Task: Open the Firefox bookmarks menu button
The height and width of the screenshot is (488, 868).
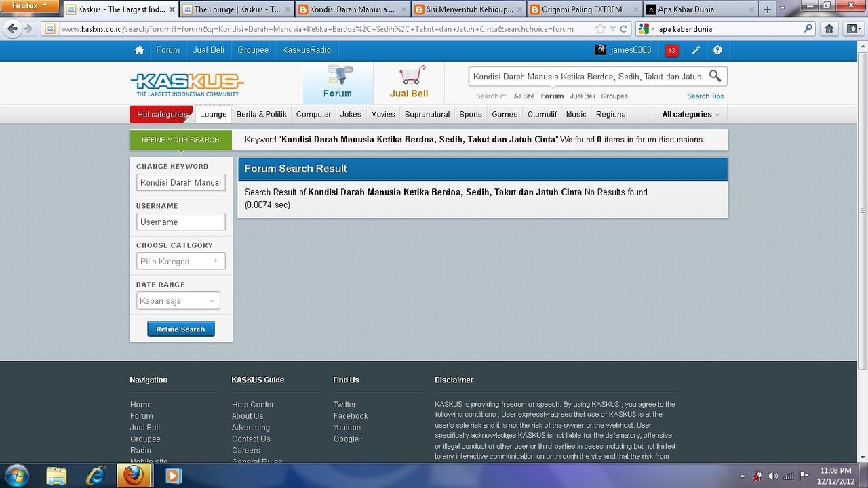Action: coord(852,28)
